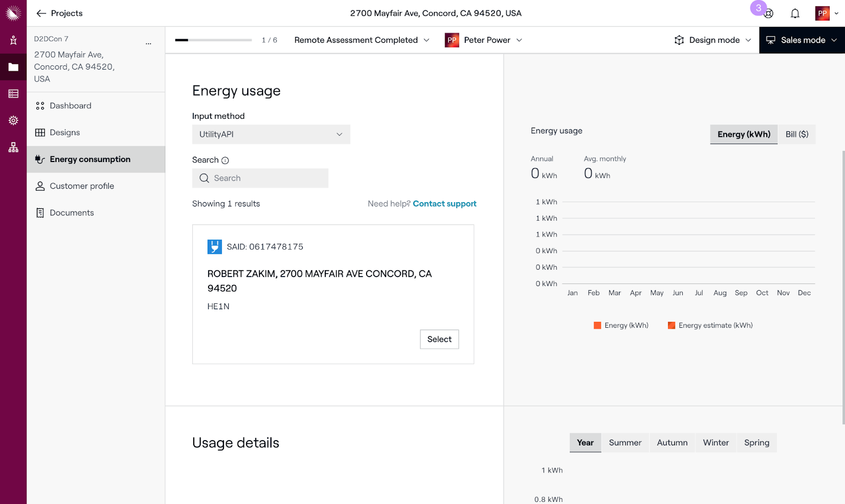This screenshot has height=504, width=845.
Task: Toggle the Energy (kWh) chart view
Action: click(744, 135)
